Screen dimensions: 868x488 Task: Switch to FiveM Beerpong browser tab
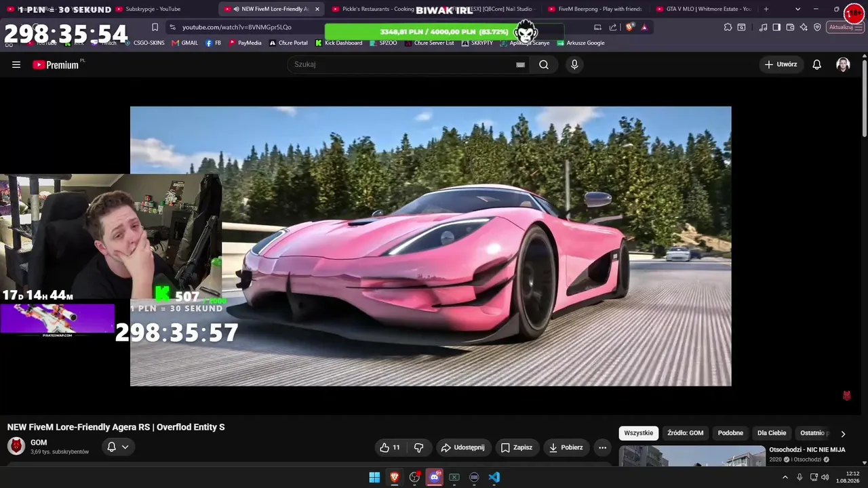pyautogui.click(x=595, y=9)
